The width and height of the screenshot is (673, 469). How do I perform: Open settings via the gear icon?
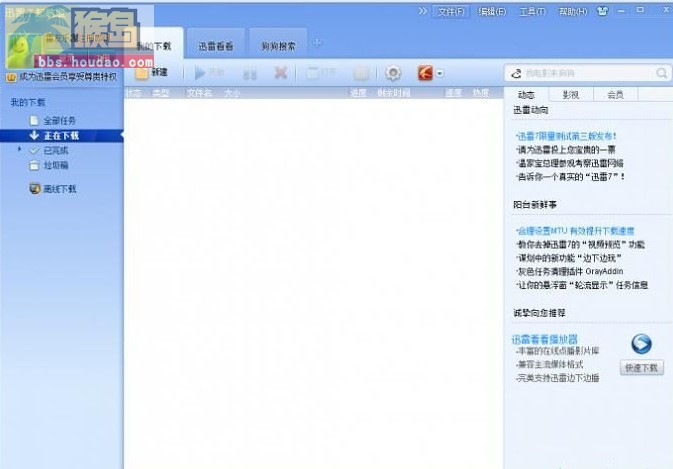pyautogui.click(x=393, y=73)
